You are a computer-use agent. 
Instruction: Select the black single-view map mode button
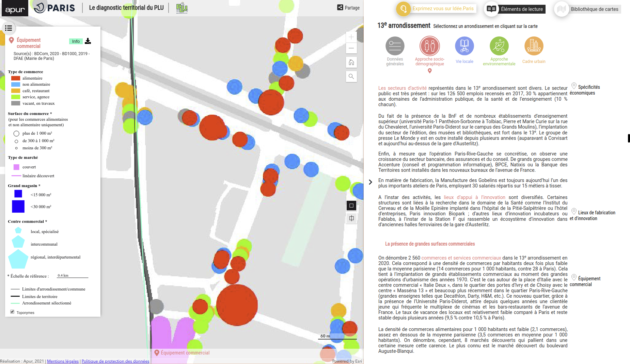351,205
